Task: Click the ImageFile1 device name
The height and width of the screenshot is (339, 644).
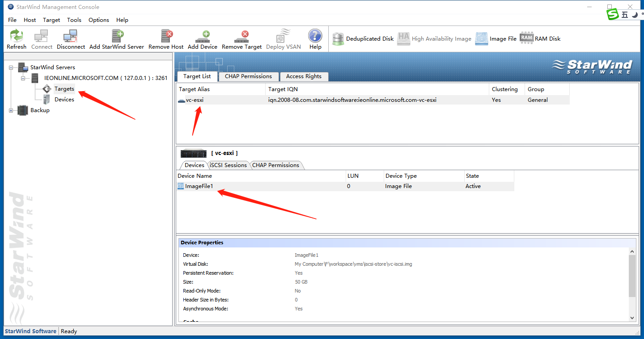Action: point(199,186)
